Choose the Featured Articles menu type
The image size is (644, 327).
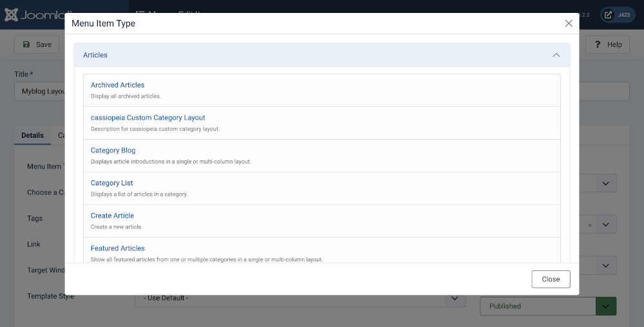pos(117,248)
